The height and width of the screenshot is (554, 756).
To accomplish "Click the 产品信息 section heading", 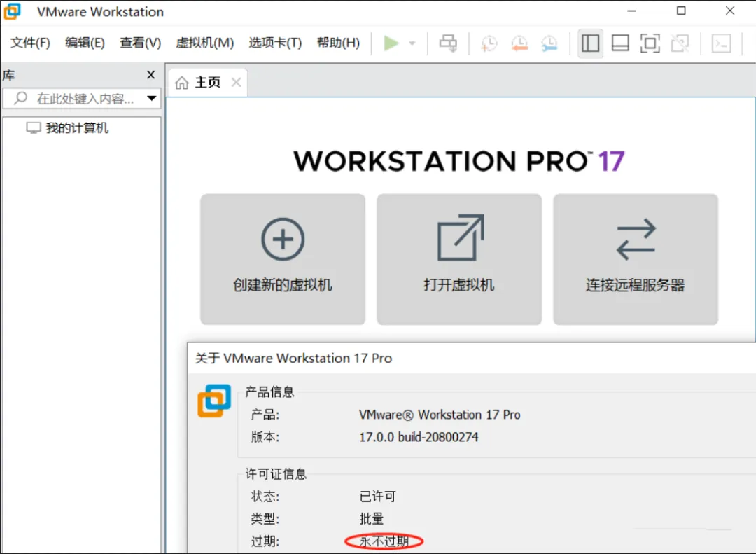I will 269,392.
